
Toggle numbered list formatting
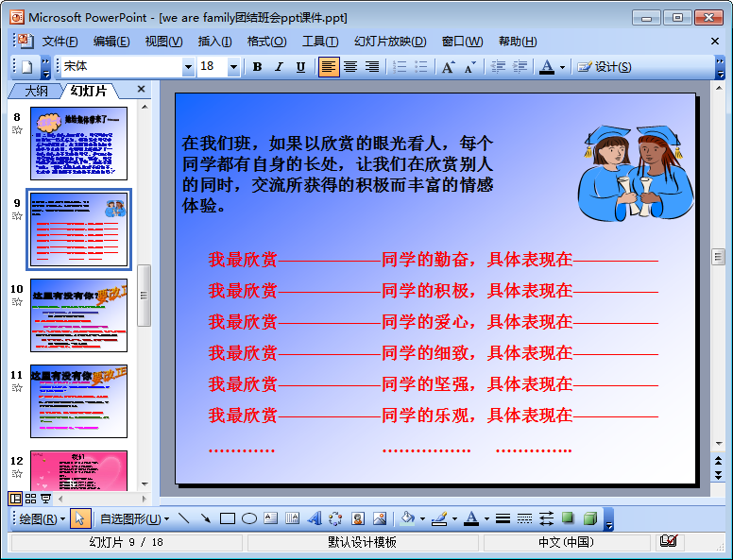pyautogui.click(x=400, y=67)
